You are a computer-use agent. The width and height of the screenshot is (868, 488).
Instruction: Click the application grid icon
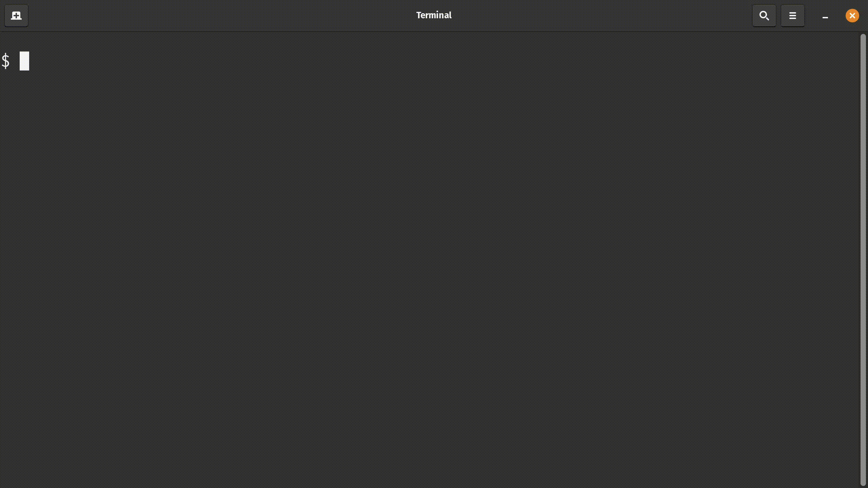16,15
